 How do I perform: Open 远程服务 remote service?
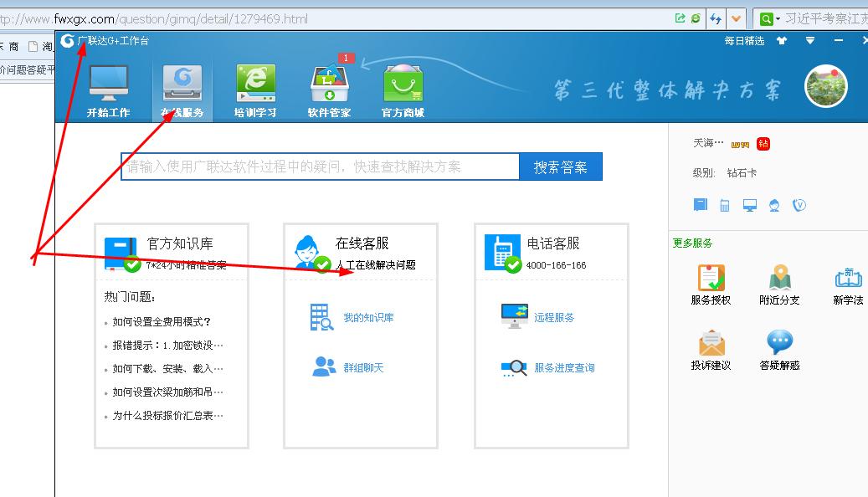point(554,318)
